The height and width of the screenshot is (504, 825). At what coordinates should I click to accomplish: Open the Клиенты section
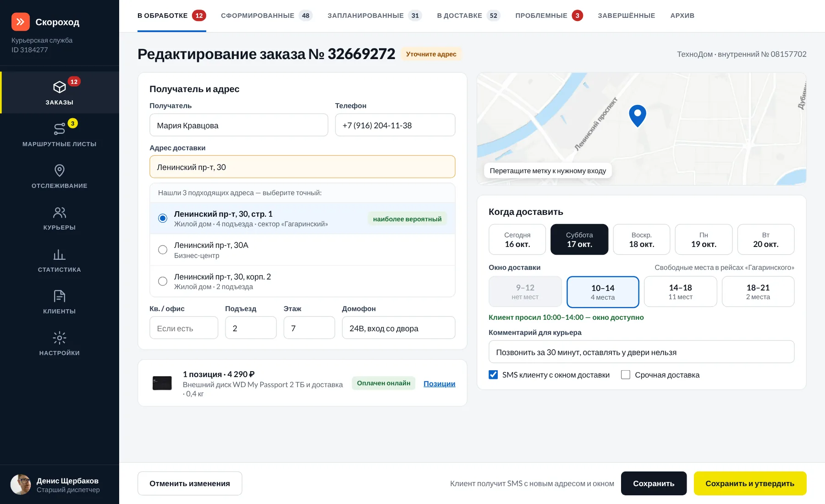point(60,302)
